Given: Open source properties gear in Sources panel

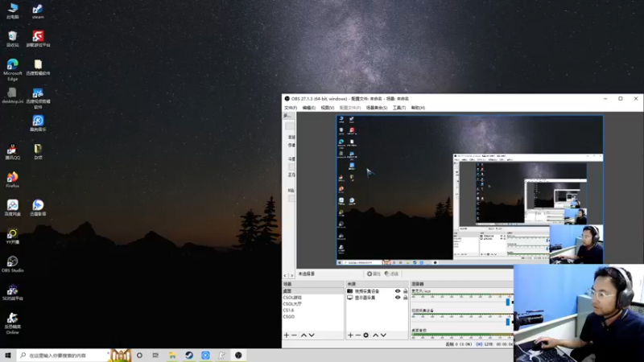Looking at the screenshot, I should 366,335.
